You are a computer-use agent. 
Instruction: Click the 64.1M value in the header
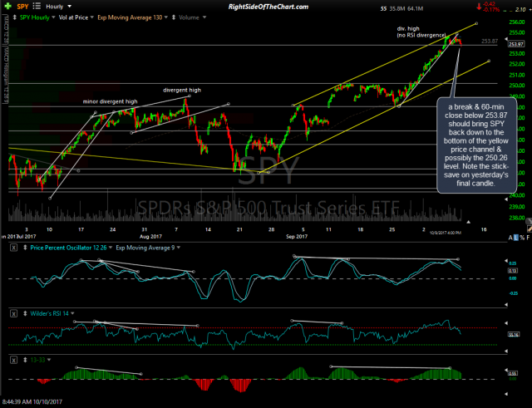pos(416,9)
